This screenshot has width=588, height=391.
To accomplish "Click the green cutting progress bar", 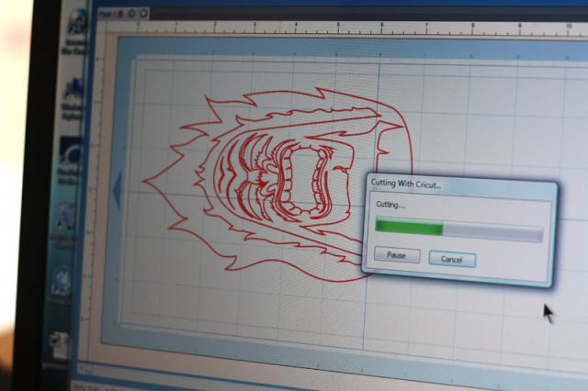I will point(410,228).
